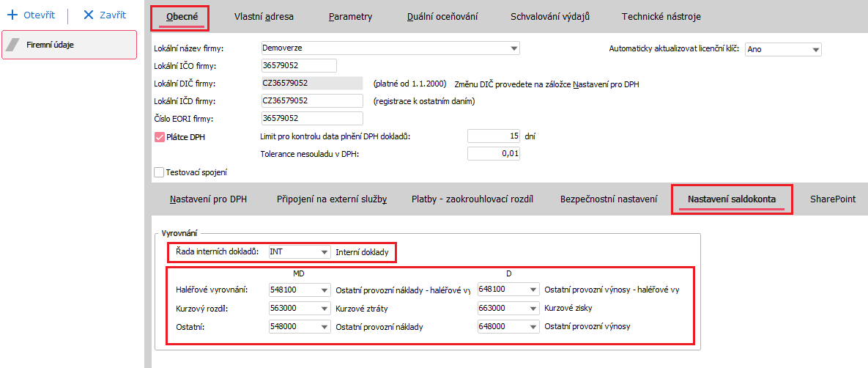The width and height of the screenshot is (868, 368).
Task: Click the Lokální IČO firmy field
Action: pos(299,65)
